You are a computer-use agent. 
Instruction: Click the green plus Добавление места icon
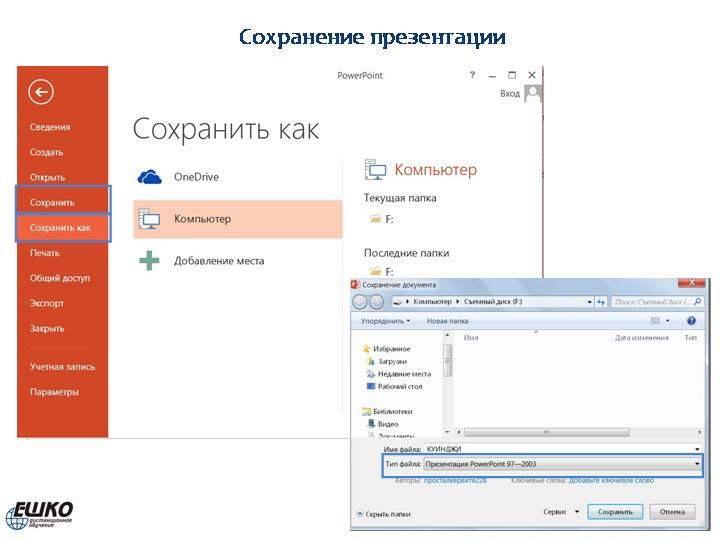click(x=149, y=261)
